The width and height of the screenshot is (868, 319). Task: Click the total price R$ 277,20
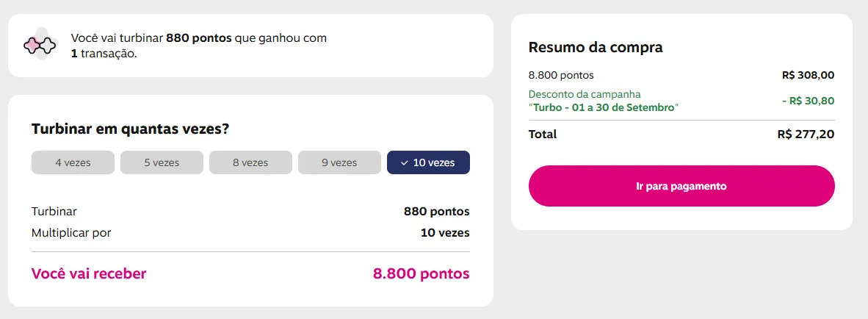coord(806,135)
